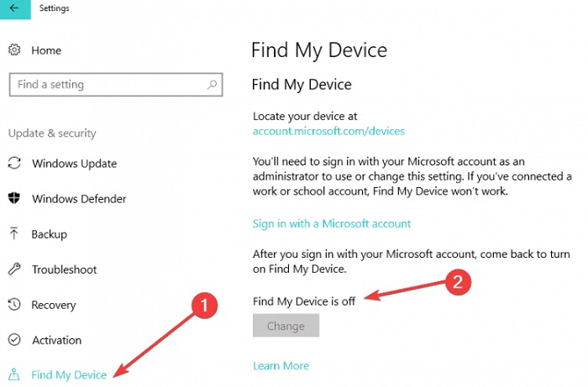Focus the Find a setting search box
588x387 pixels.
click(x=116, y=85)
